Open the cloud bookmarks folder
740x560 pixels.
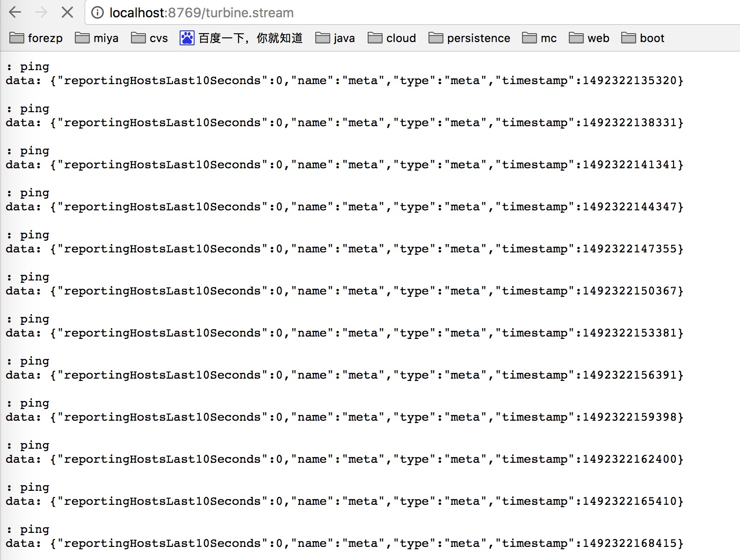pos(392,38)
